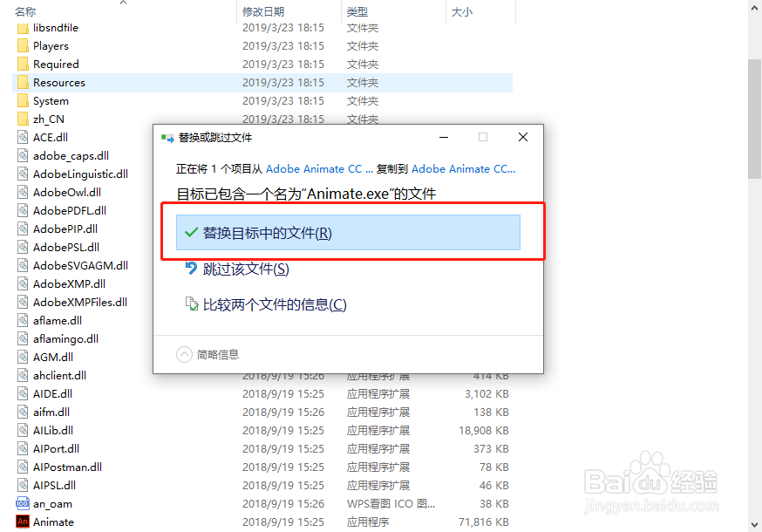Select the Players folder icon
Viewport: 762px width, 532px height.
pyautogui.click(x=23, y=45)
